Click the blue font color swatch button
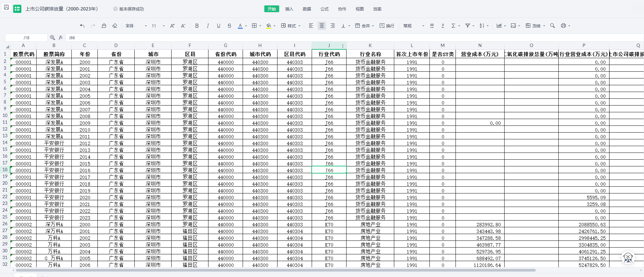Screen dimensions: 644x277 [240, 26]
